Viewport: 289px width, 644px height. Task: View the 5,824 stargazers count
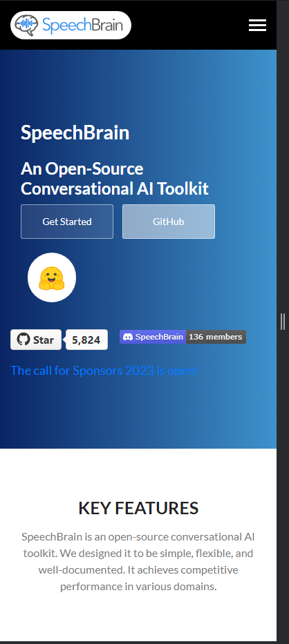[x=86, y=340]
